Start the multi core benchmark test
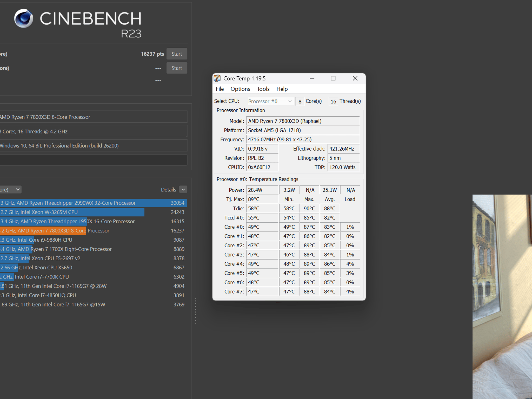Screen dimensions: 532x399 pyautogui.click(x=177, y=54)
